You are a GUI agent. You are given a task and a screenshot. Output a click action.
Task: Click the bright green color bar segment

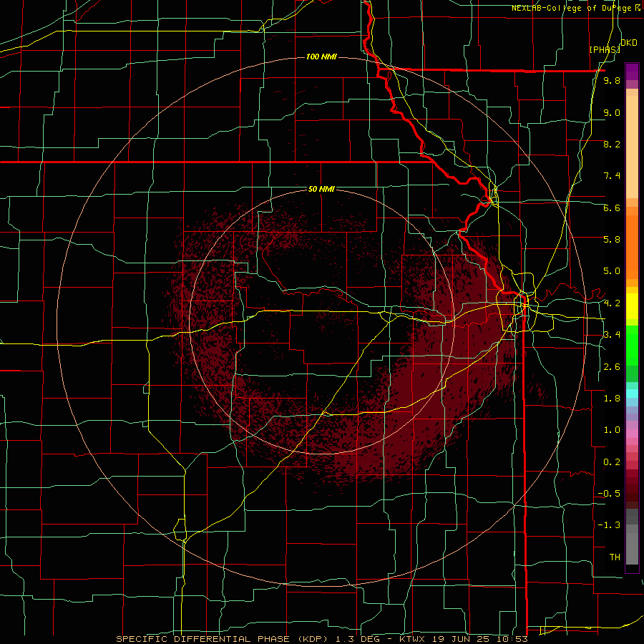click(x=632, y=345)
